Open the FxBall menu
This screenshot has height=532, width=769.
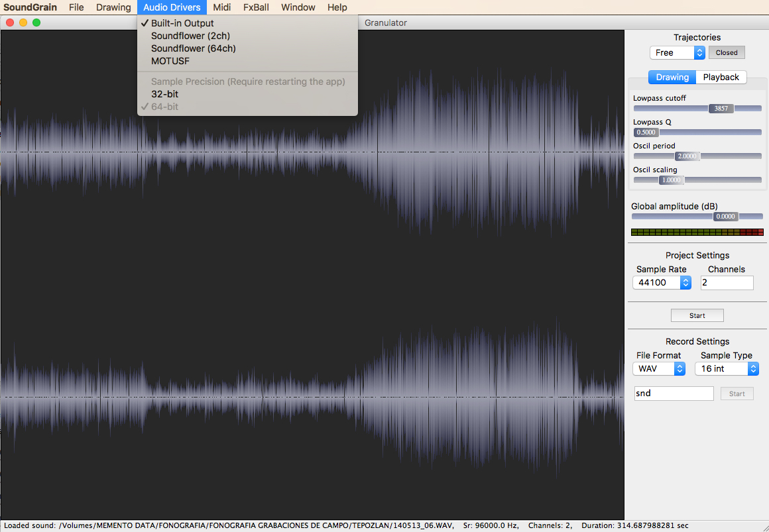pyautogui.click(x=255, y=7)
